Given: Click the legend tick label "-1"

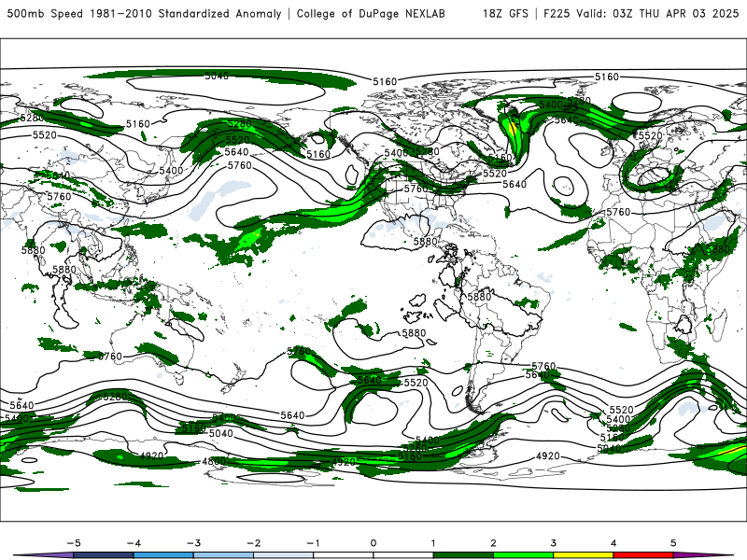Looking at the screenshot, I should click(313, 543).
